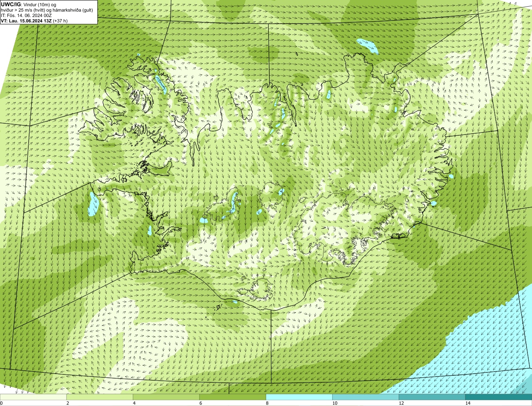
Task: Click the line "hviður > 25 m/s (hvítt) og hámarkshviða (gult)"
Action: click(47, 10)
